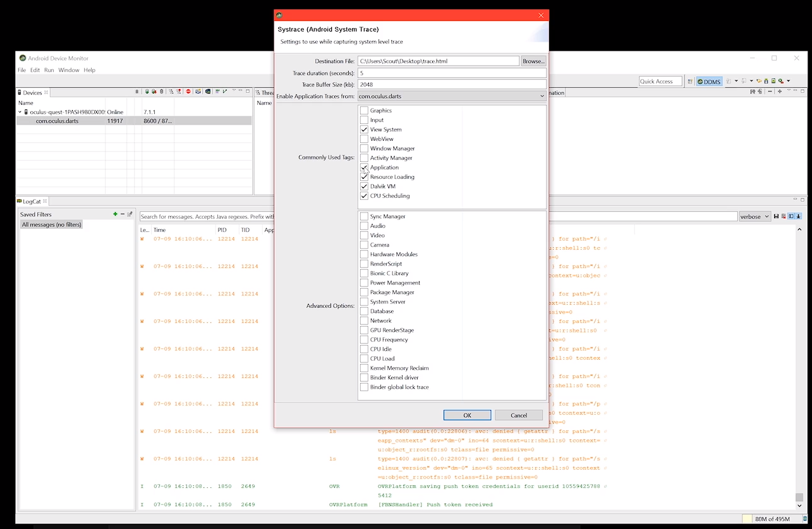Click Dump HPROF file icon in Devices toolbar
Screen dimensions: 812x529
154,92
